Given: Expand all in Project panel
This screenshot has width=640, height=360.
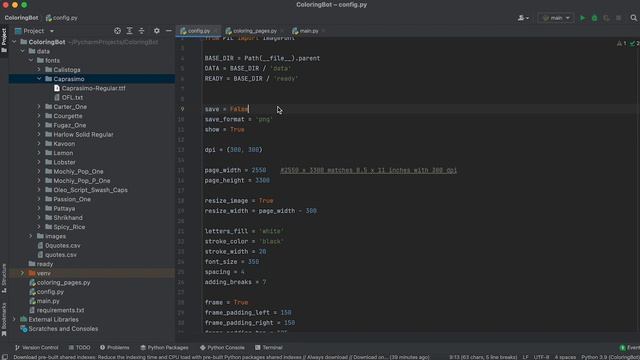Looking at the screenshot, I should pos(129,31).
